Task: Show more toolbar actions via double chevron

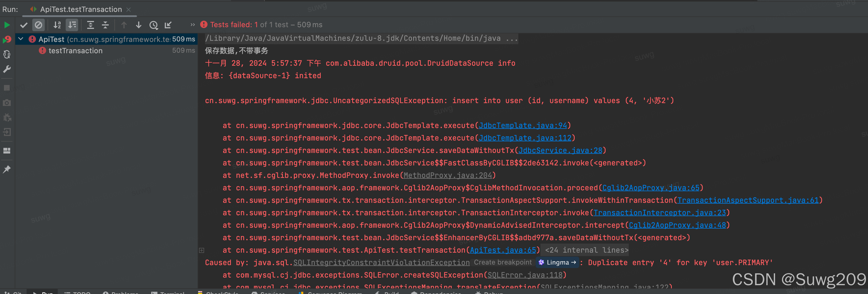Action: 193,25
